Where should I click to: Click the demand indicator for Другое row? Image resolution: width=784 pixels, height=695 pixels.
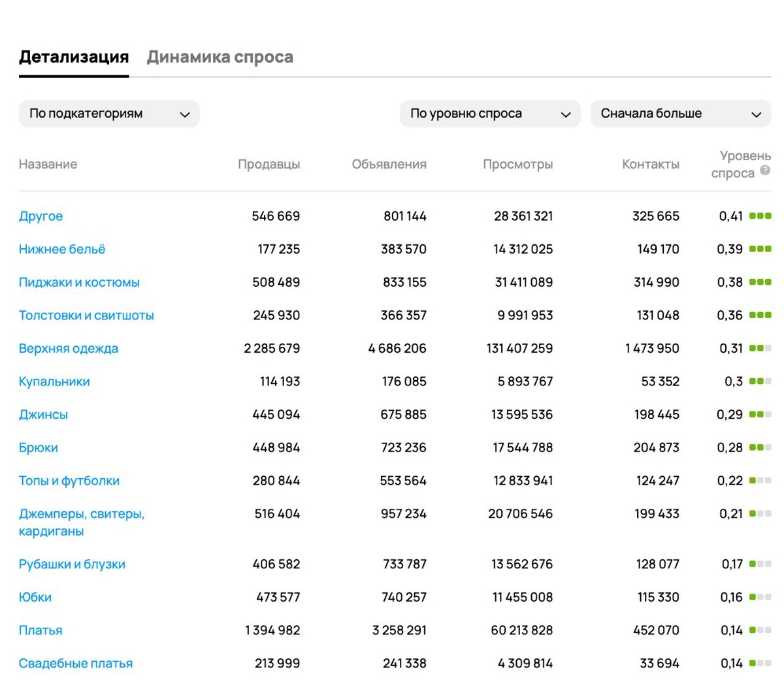(760, 216)
